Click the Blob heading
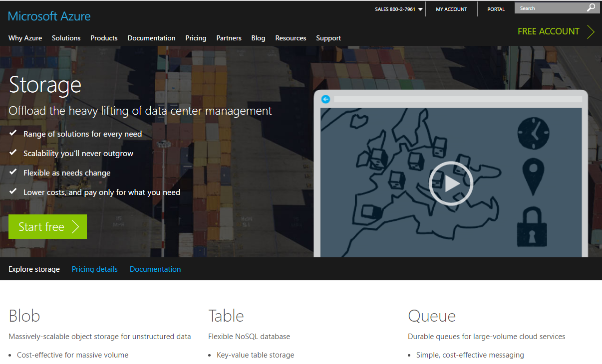The width and height of the screenshot is (602, 364). [24, 316]
